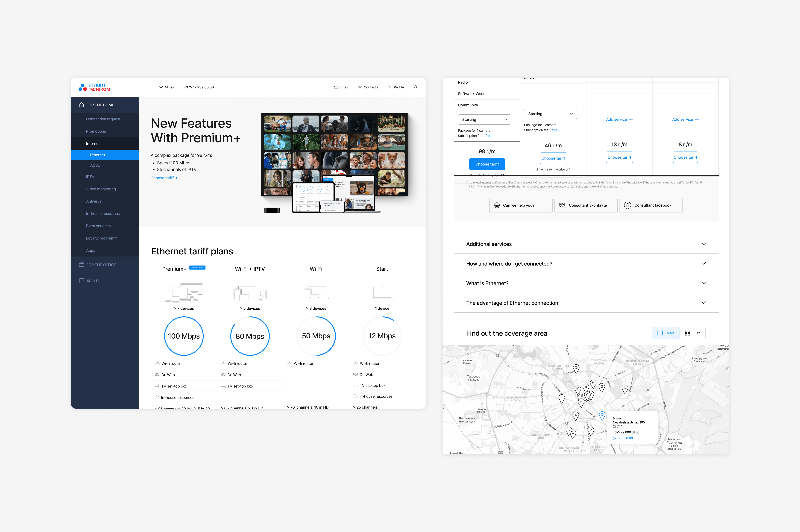800x532 pixels.
Task: Select Ethernet in sidebar
Action: [105, 155]
